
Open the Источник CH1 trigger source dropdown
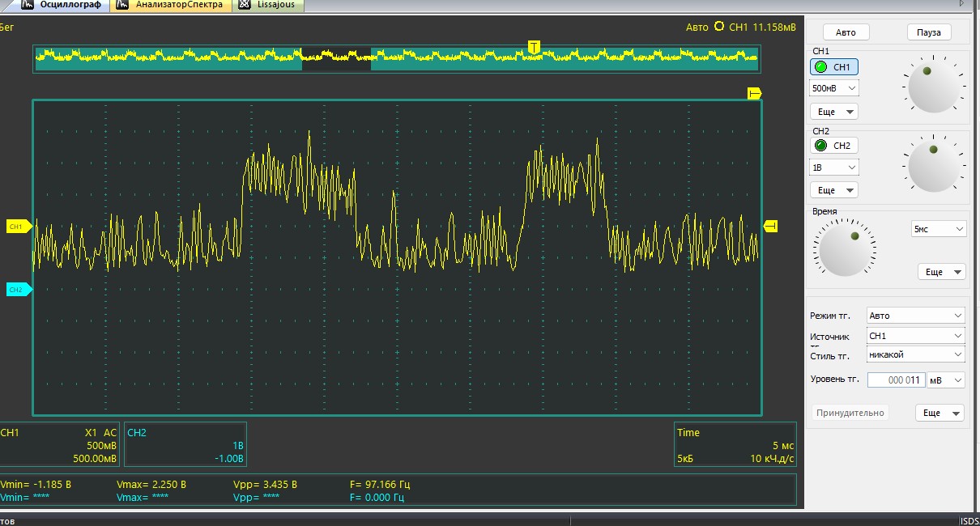(915, 335)
